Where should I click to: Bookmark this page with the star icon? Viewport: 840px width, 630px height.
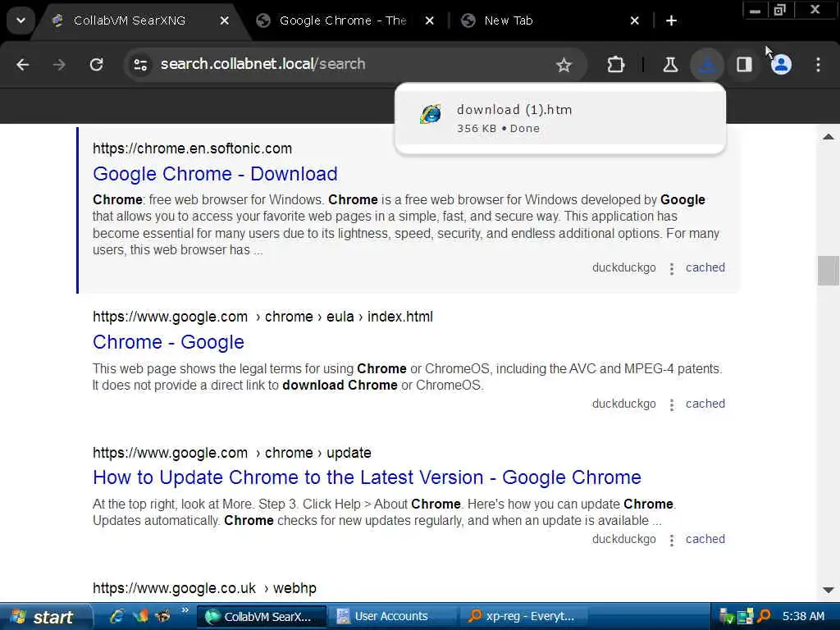click(564, 65)
